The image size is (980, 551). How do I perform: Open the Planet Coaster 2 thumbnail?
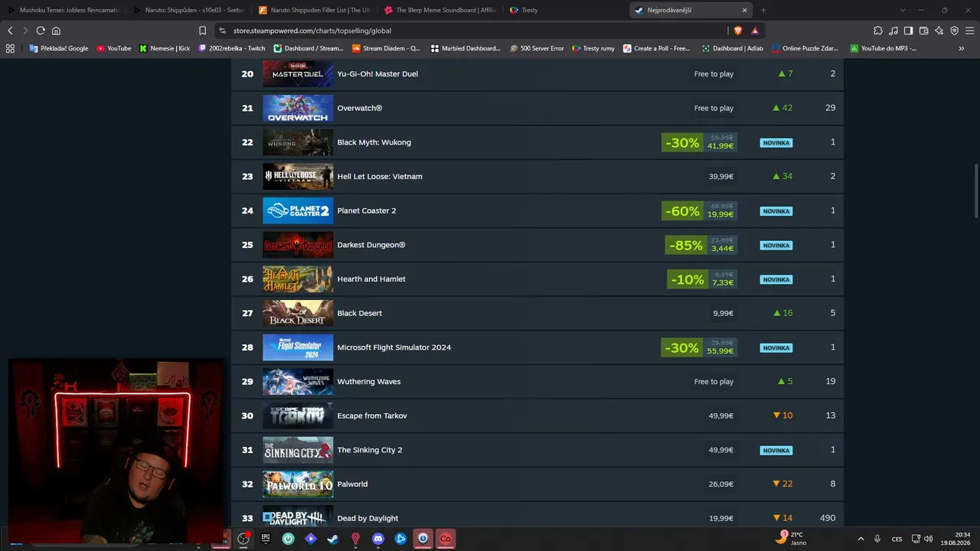298,210
